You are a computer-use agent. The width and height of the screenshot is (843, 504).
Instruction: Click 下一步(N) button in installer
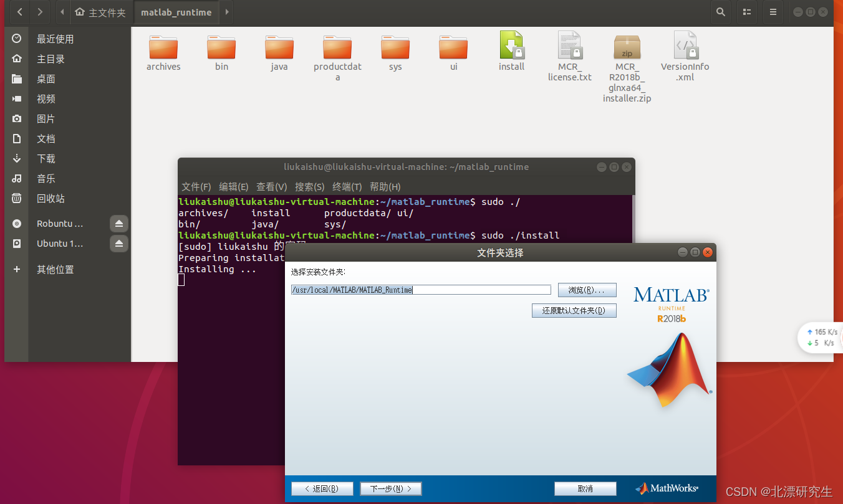tap(391, 488)
